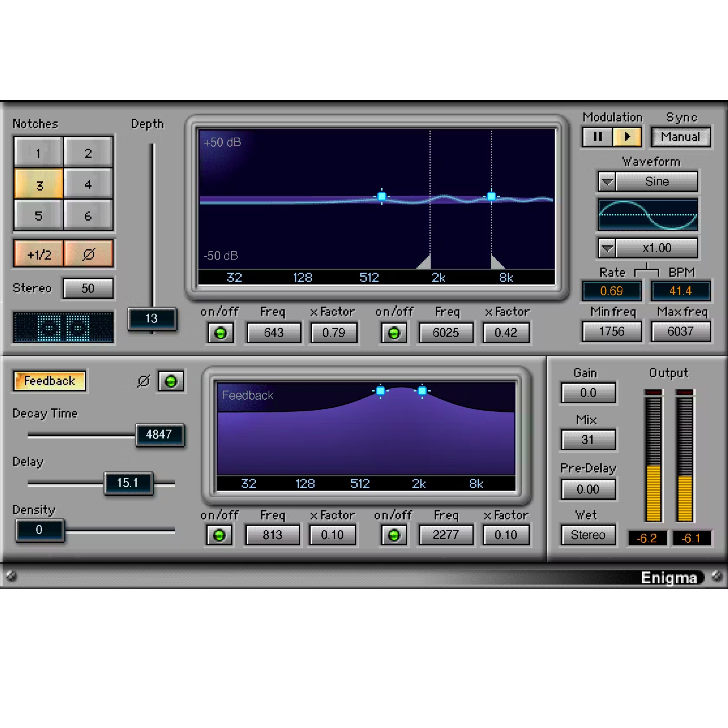Open the Wet/Stereo output mode selector
Screen dimensions: 728x728
coord(588,535)
